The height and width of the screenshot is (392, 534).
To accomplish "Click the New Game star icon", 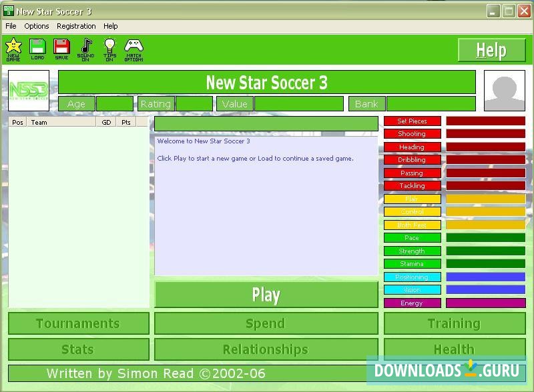I will [x=13, y=47].
